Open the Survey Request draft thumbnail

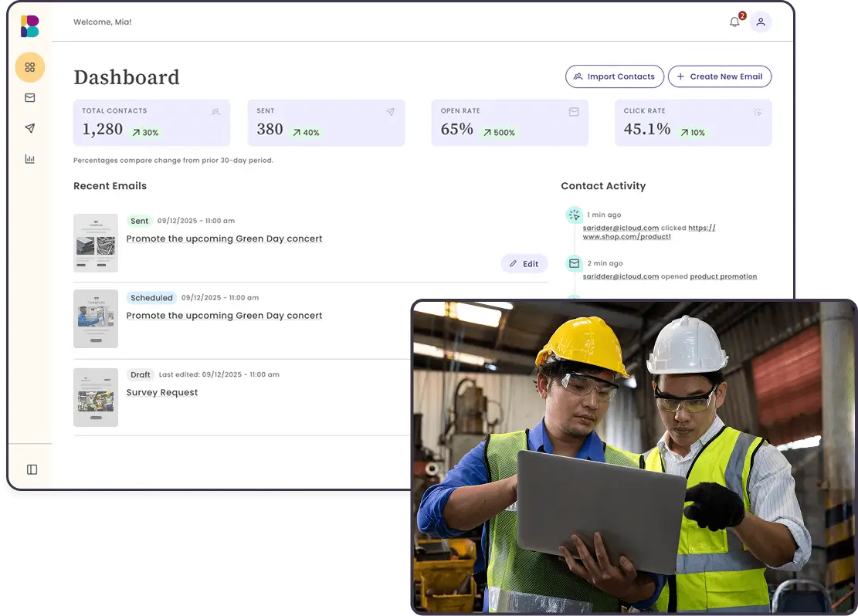pos(95,396)
